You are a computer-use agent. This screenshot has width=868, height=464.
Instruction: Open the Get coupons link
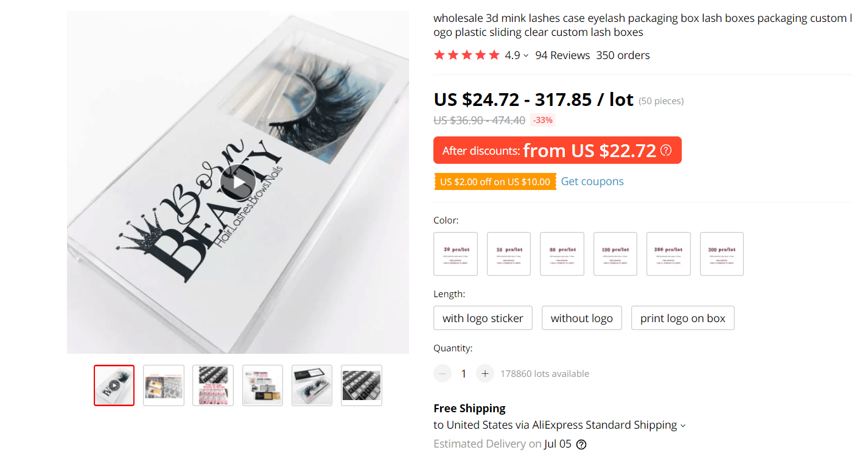[592, 181]
